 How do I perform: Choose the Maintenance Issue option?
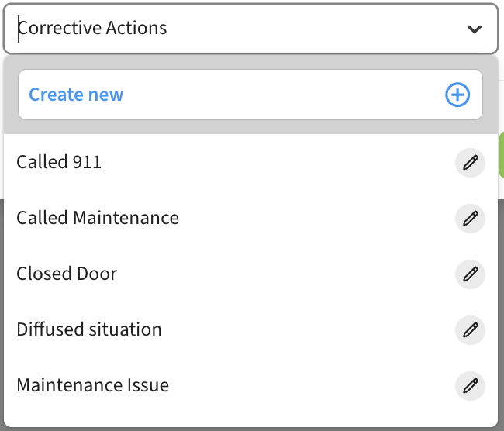click(x=92, y=385)
